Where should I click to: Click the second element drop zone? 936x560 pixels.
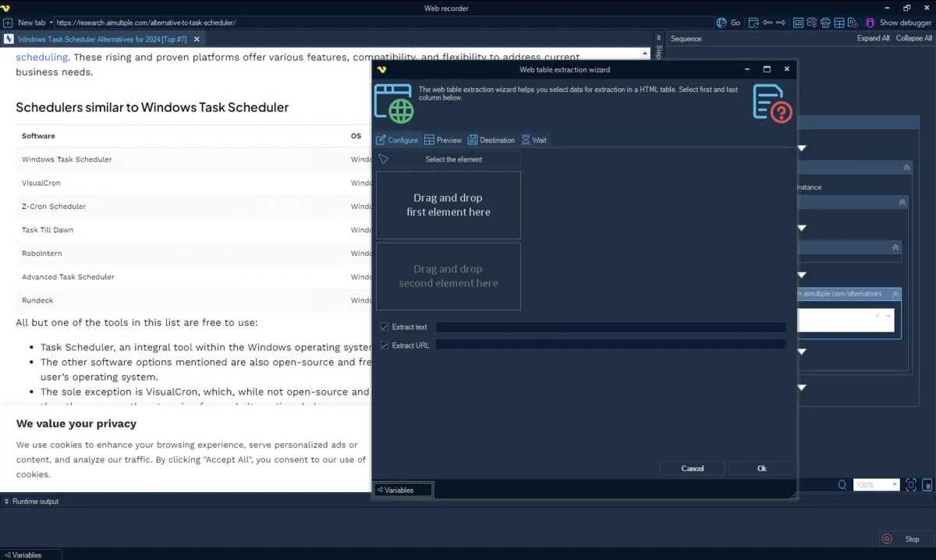pos(448,276)
